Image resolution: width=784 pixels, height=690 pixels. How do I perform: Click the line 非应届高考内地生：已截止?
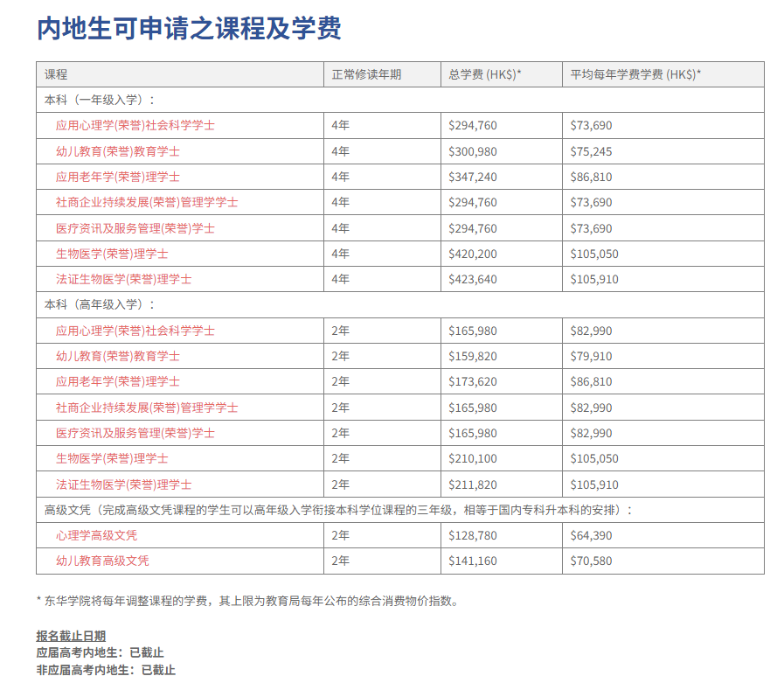[106, 671]
